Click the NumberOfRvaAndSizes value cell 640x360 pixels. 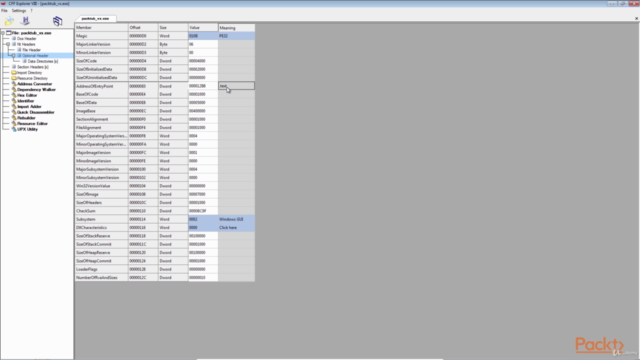click(203, 278)
